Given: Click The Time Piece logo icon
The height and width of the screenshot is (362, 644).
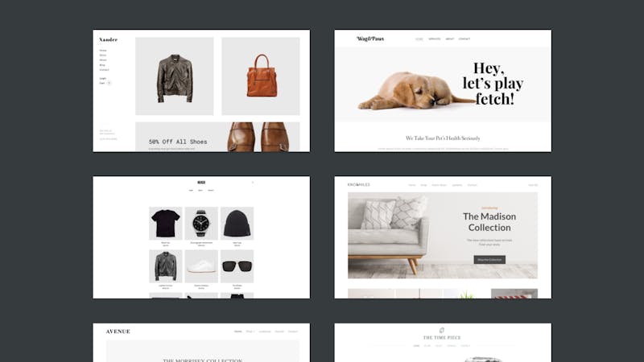Looking at the screenshot, I should click(442, 330).
